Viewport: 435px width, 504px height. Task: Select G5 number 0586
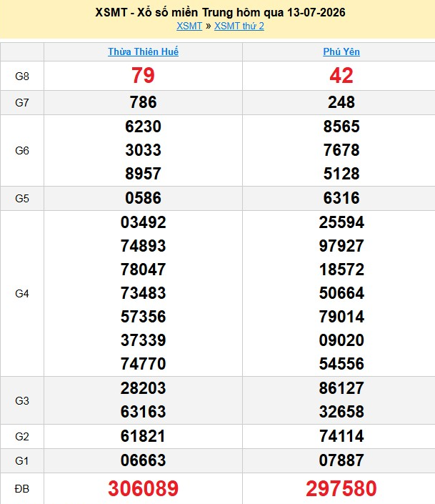[x=143, y=198]
